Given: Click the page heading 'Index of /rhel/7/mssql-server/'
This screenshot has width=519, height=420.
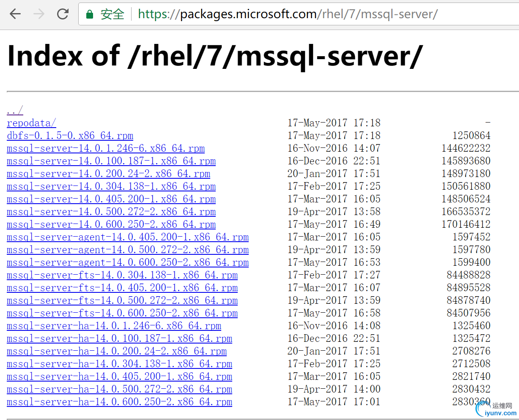Looking at the screenshot, I should tap(215, 56).
